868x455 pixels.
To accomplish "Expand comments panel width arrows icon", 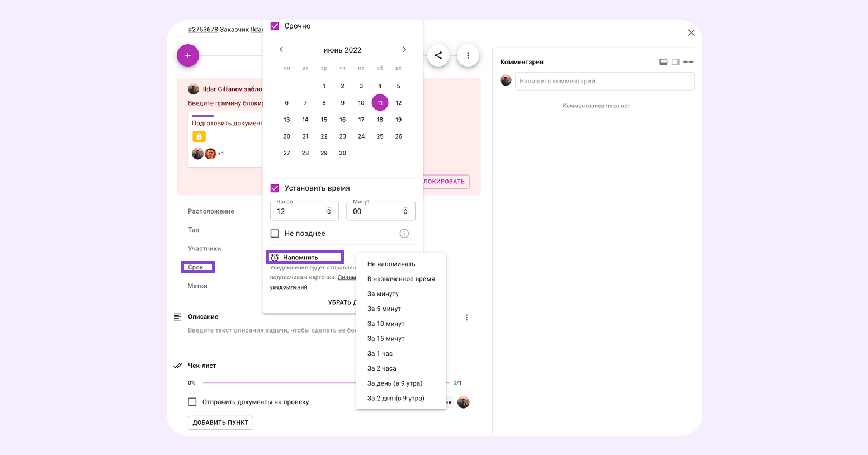I will 688,62.
